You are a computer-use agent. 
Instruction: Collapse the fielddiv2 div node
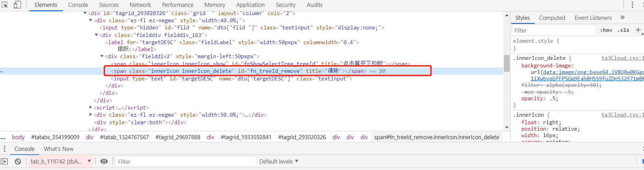(102, 56)
